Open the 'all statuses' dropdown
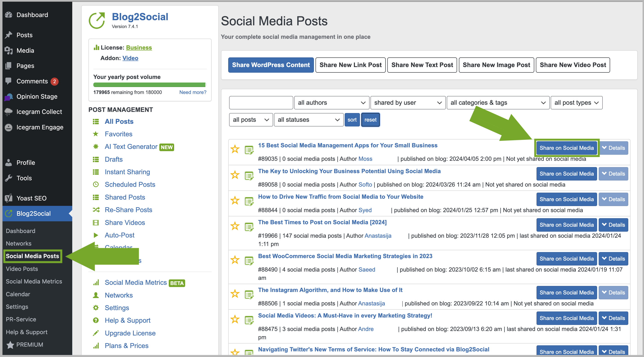This screenshot has width=644, height=357. click(x=309, y=120)
